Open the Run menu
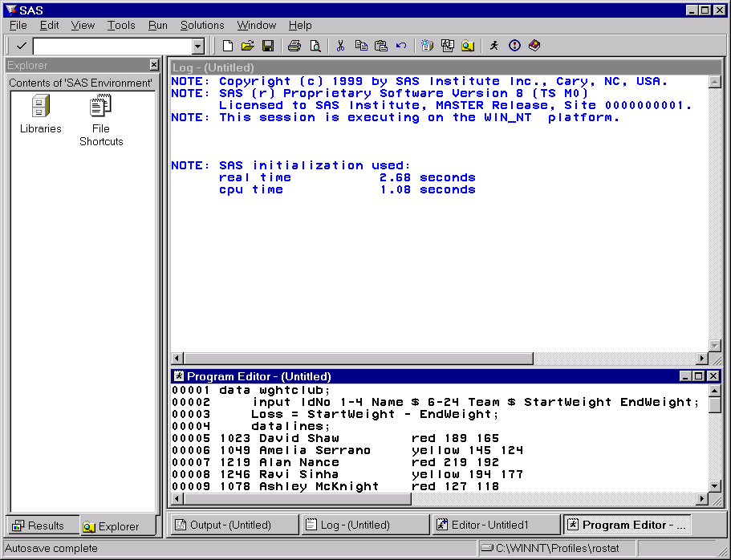 [158, 25]
